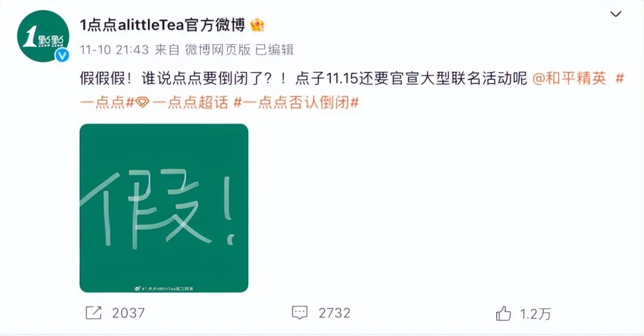The image size is (644, 336).
Task: Click the watermark text on the image
Action: pyautogui.click(x=164, y=288)
